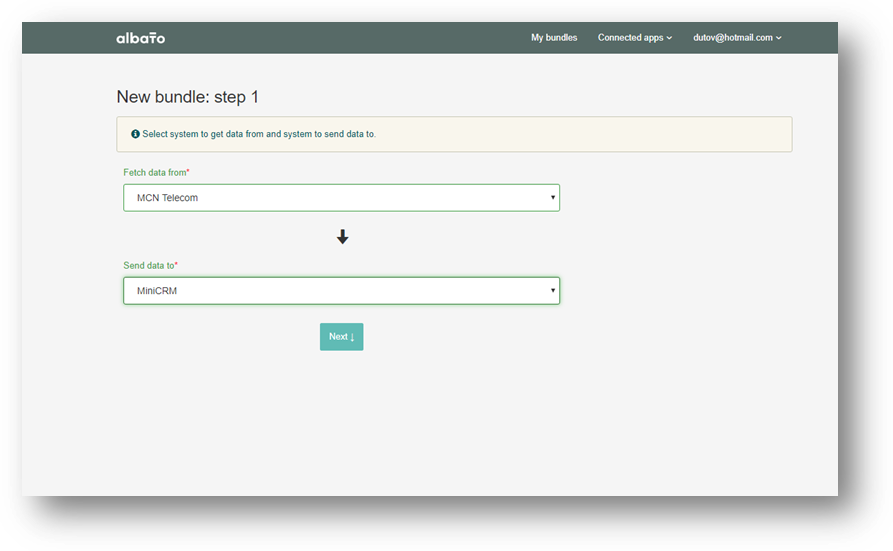
Task: Click the Fetch data from label
Action: tap(156, 172)
